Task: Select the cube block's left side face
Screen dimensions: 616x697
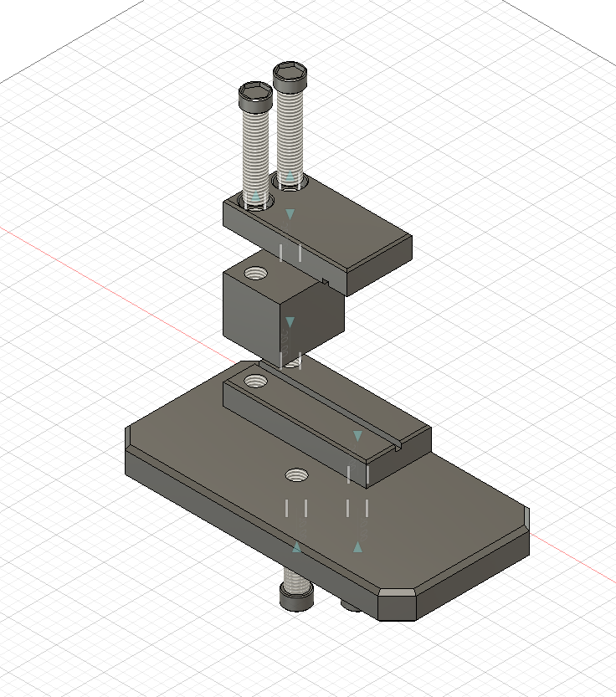Action: tap(251, 319)
